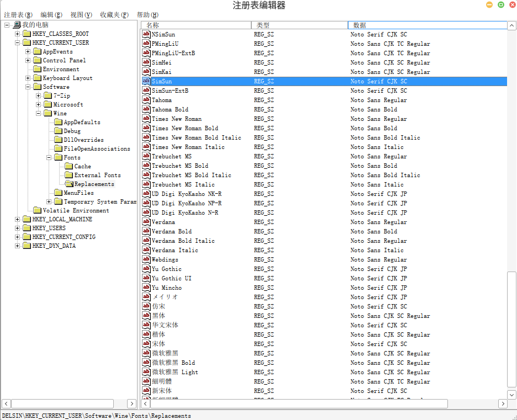This screenshot has width=517, height=420.
Task: Expand the HKEY_USERS key
Action: (17, 228)
